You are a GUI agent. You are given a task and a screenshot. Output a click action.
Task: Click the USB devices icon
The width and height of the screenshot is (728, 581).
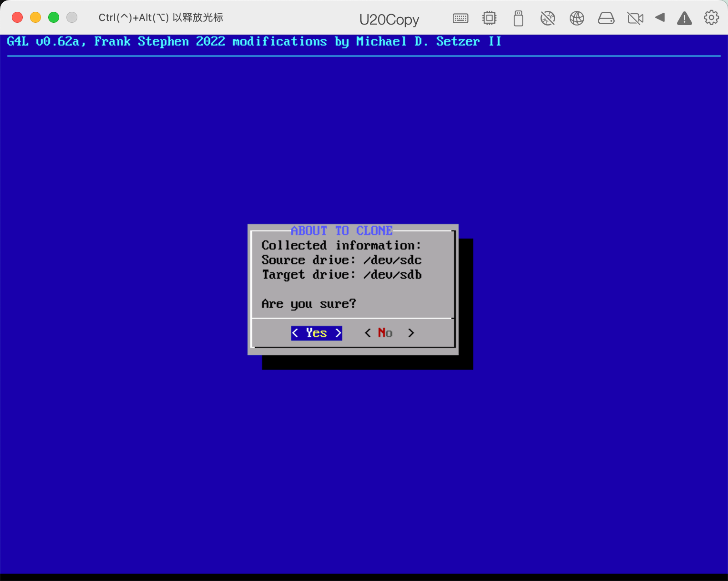(x=518, y=18)
